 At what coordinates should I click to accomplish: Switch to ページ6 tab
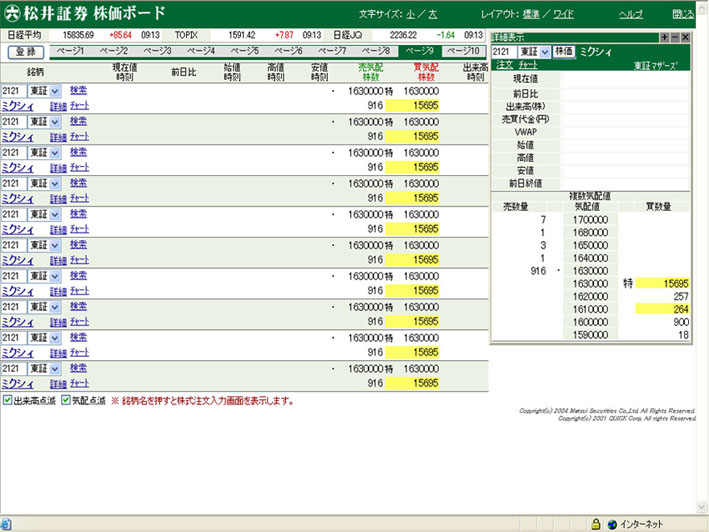288,51
